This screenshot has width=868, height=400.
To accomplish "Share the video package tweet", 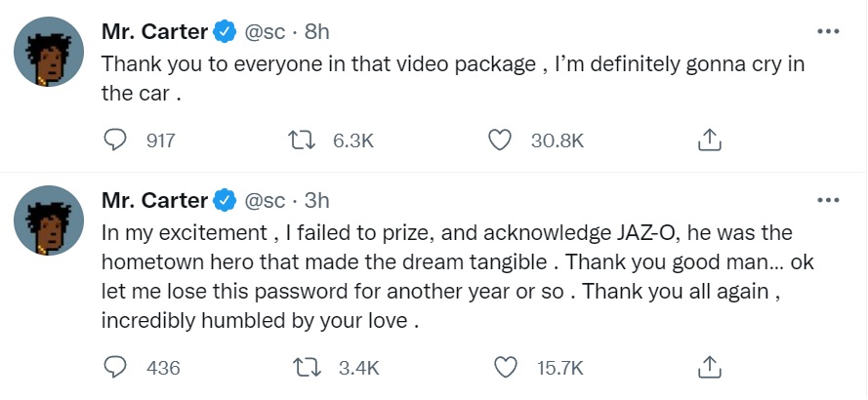I will (709, 140).
